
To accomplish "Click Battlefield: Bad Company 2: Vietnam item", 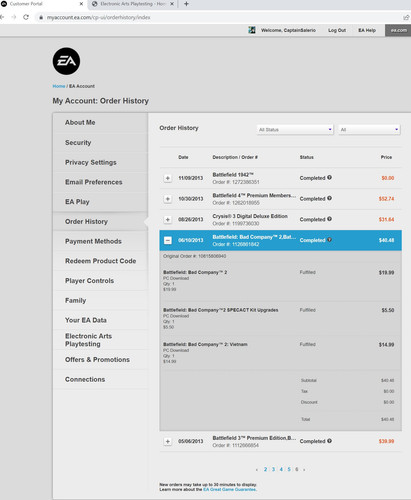I will pos(205,344).
